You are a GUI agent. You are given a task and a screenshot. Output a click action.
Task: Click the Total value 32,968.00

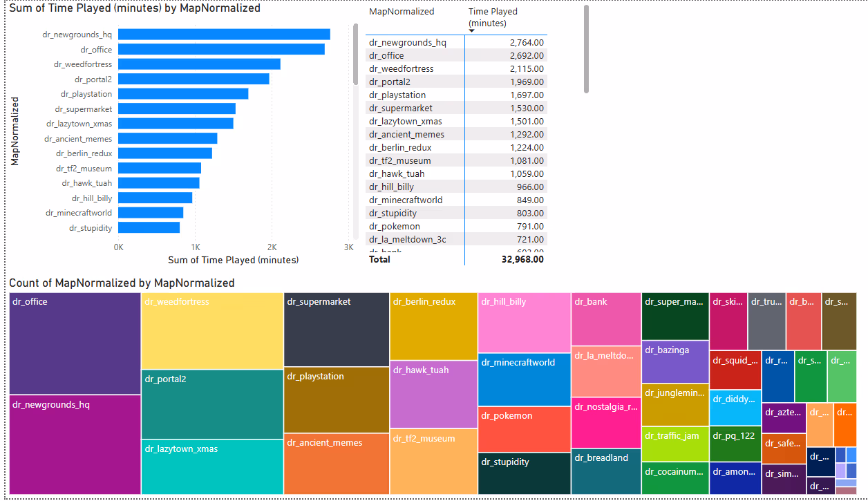(522, 259)
